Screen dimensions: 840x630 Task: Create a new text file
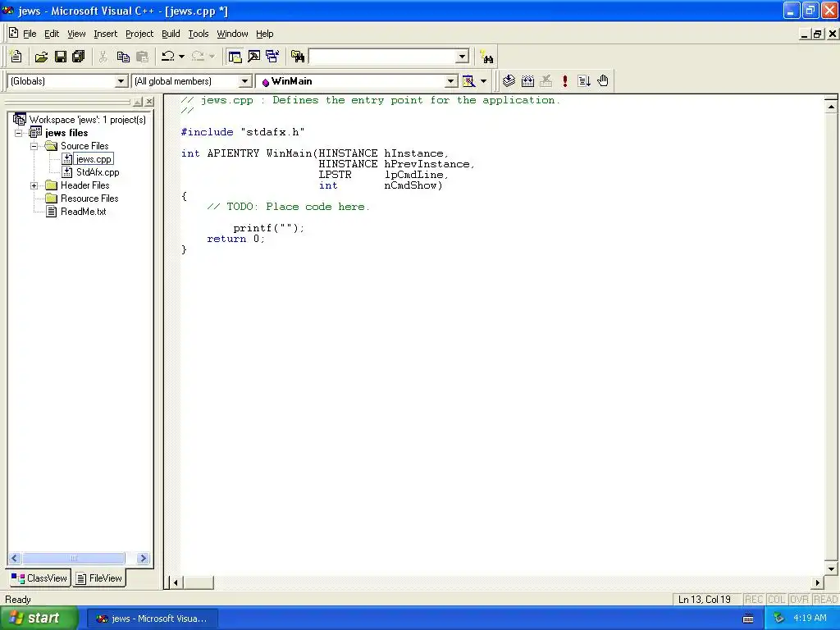(x=16, y=57)
